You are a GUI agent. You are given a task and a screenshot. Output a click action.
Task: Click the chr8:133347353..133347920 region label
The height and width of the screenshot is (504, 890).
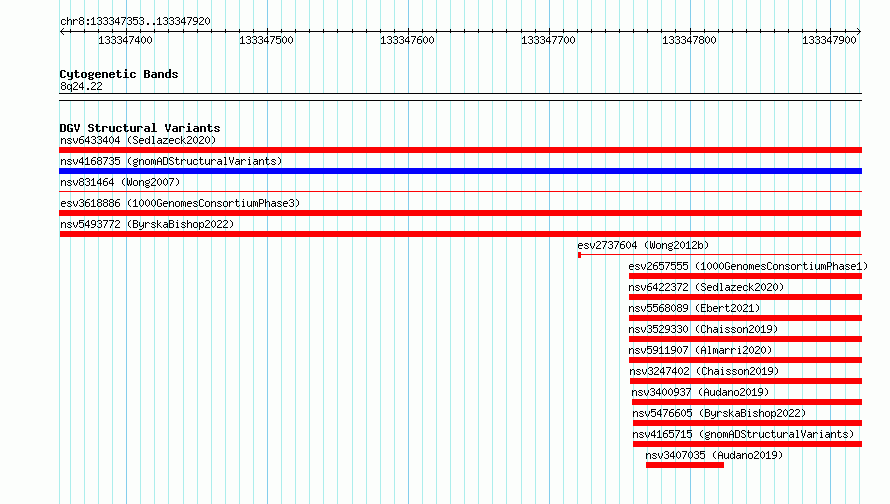[x=135, y=21]
